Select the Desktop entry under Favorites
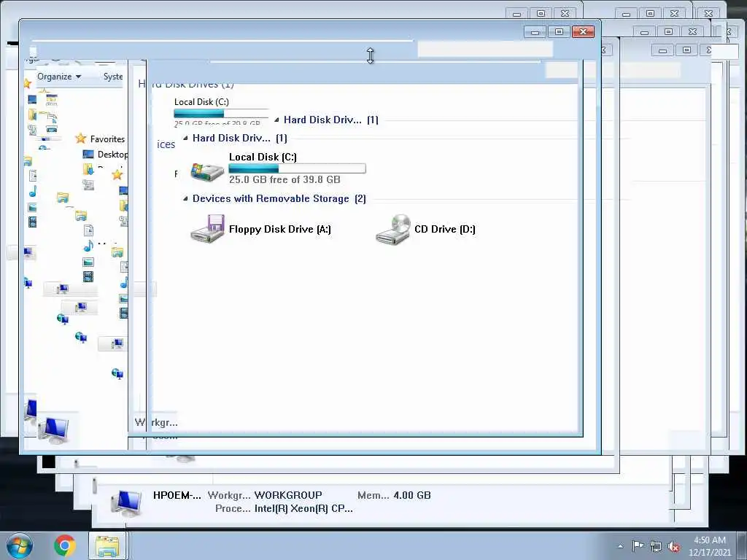The height and width of the screenshot is (560, 747). 112,155
